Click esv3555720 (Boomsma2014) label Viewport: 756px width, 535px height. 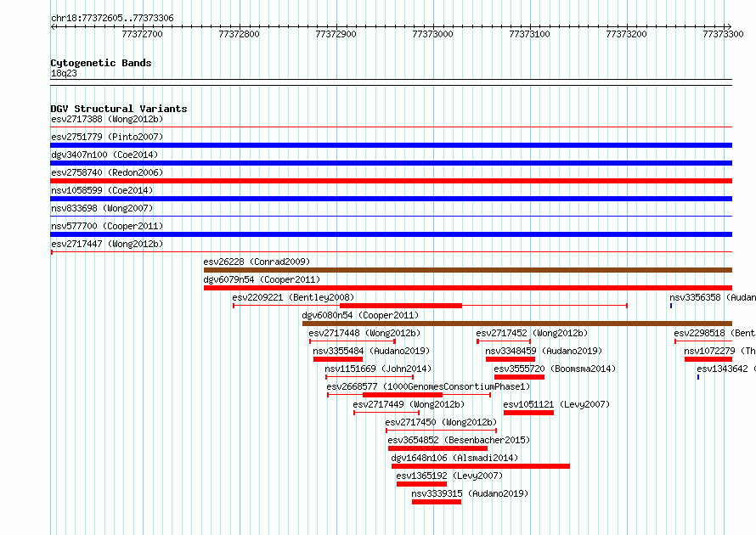pos(555,369)
